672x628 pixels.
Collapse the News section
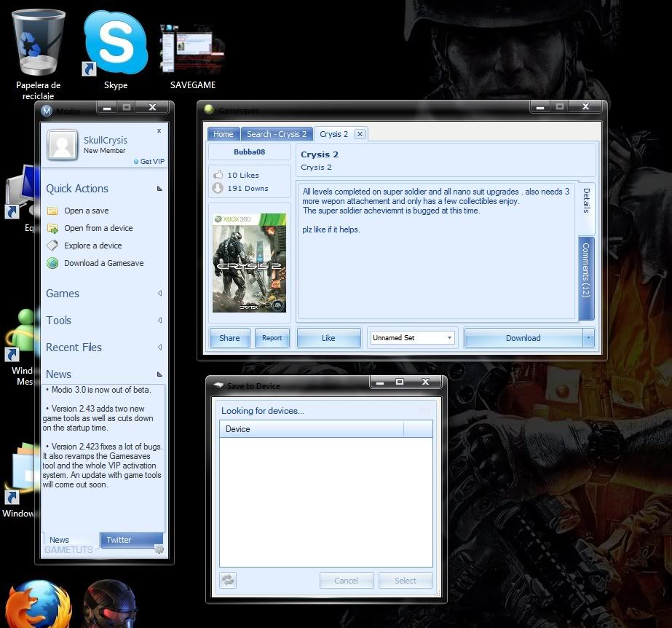coord(159,374)
